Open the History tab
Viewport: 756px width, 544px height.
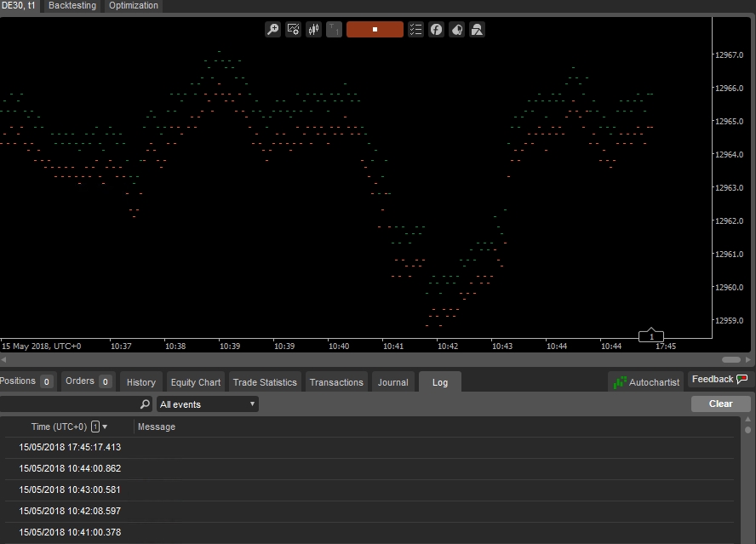(140, 382)
